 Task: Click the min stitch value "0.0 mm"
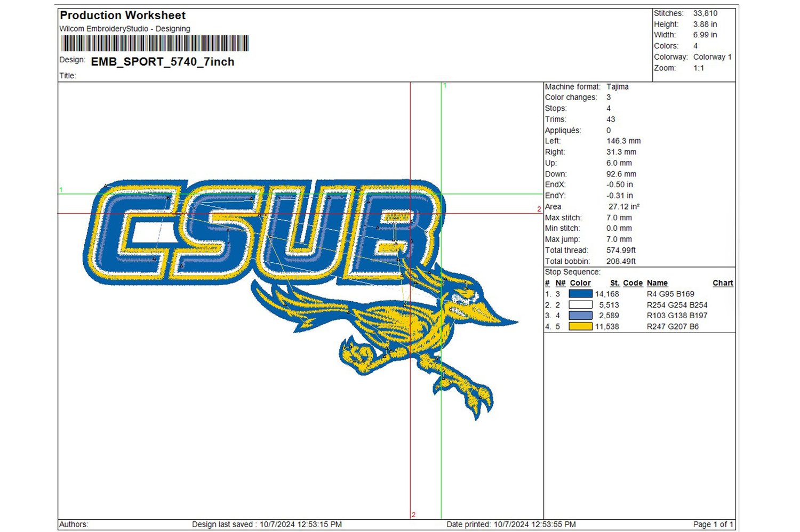coord(619,229)
